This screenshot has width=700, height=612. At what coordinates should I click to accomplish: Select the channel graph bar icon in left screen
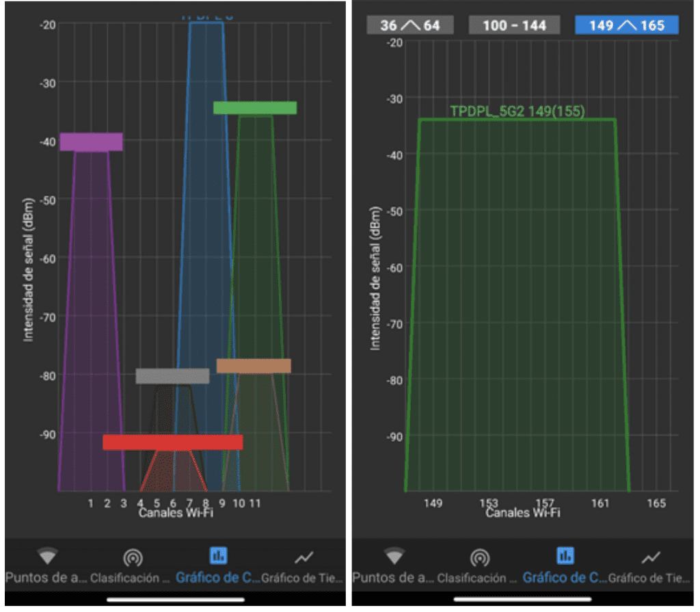click(219, 556)
